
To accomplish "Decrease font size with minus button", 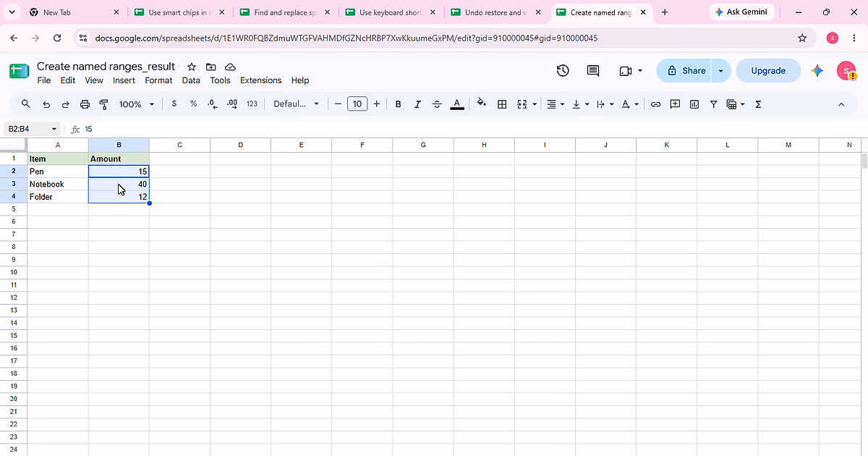I will (338, 104).
